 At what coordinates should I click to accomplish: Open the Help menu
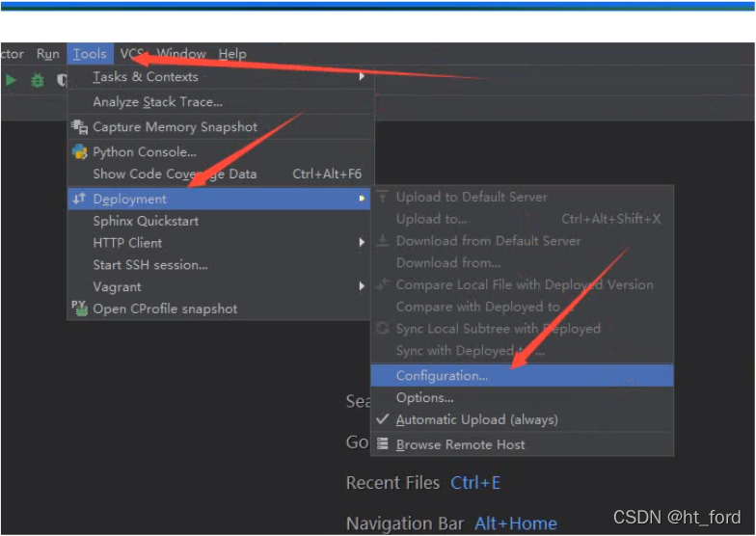pos(232,54)
